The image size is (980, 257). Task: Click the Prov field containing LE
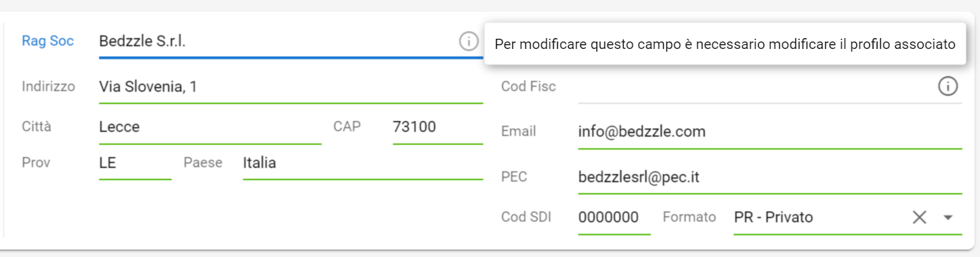(x=135, y=163)
